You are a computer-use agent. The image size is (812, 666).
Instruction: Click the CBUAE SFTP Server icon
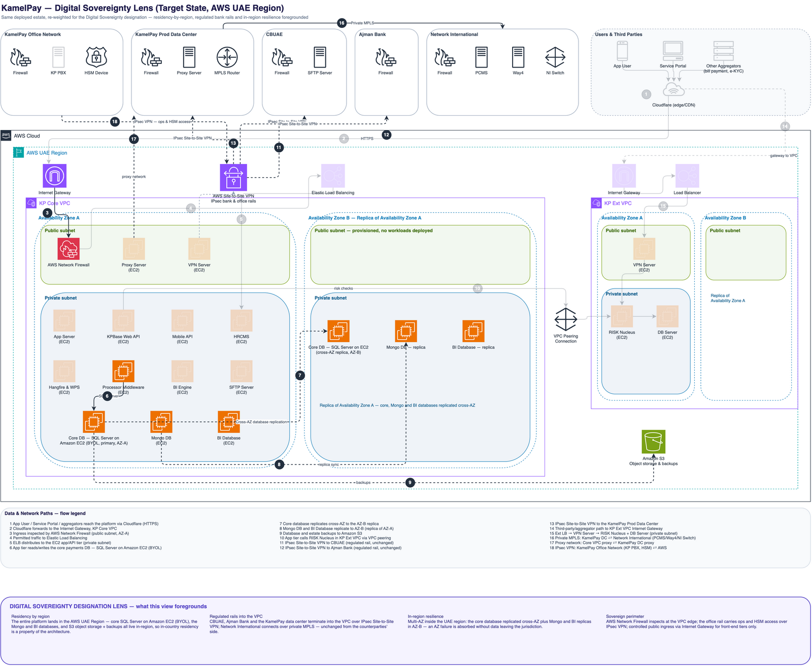pos(320,57)
